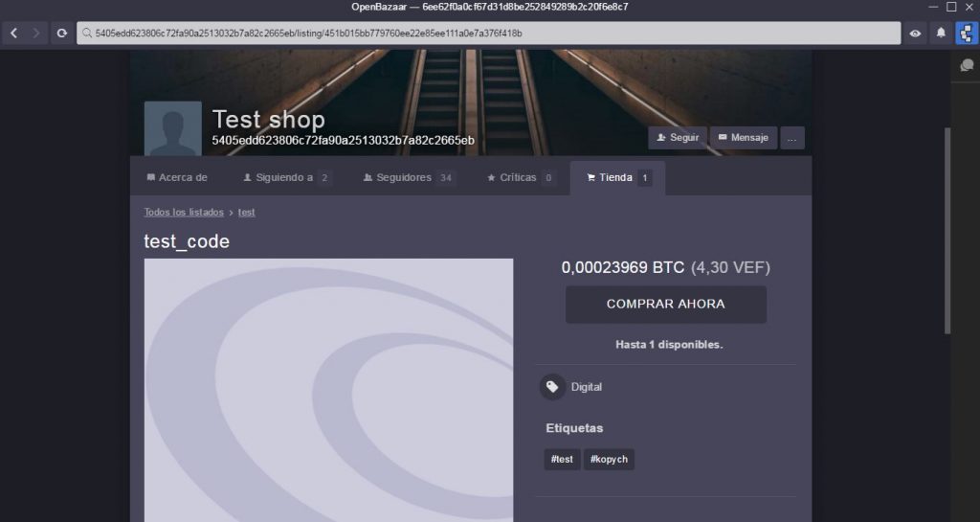Open the Siguiendo a tab
Image resolution: width=980 pixels, height=522 pixels.
click(286, 177)
